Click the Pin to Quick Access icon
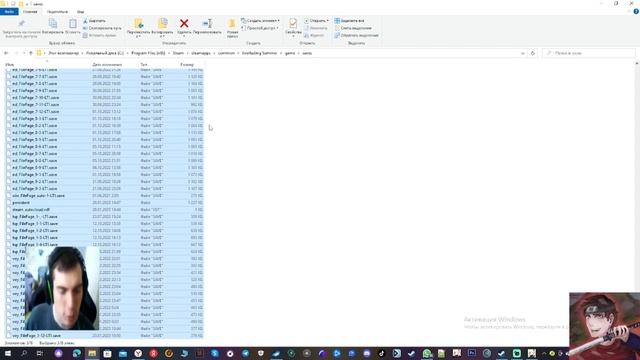The image size is (640, 360). 21,24
